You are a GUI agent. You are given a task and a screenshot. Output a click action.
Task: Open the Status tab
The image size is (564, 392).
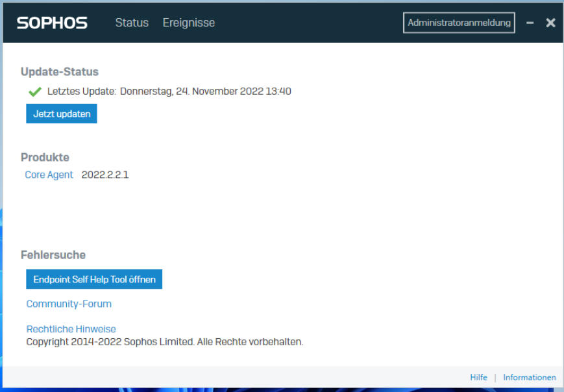[132, 23]
